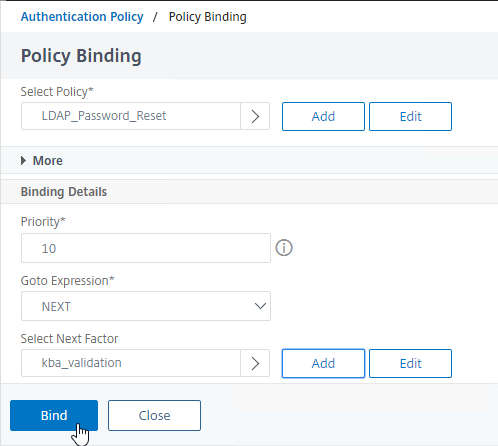
Task: Bind the policy with the Bind button
Action: click(x=54, y=415)
